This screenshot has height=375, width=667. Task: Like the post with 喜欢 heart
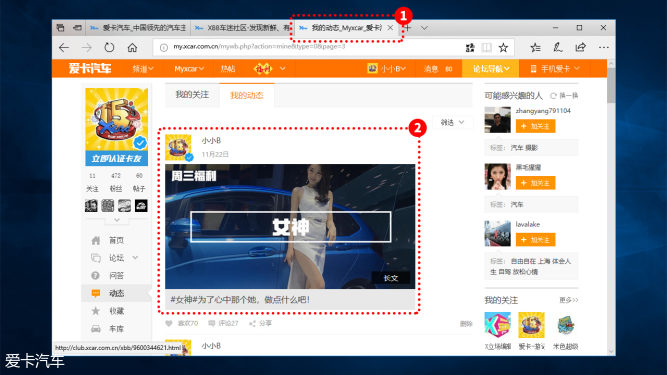coord(182,324)
